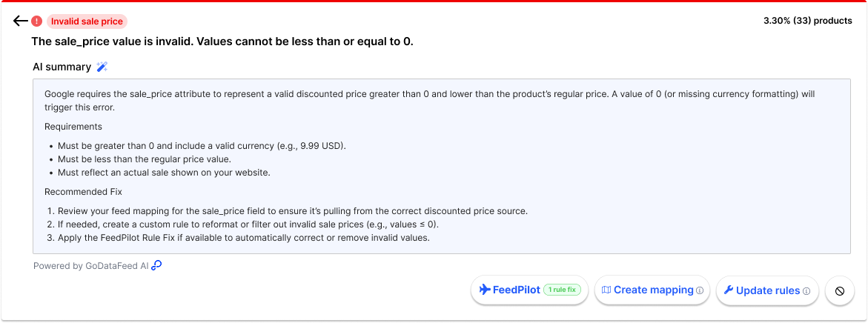Click the wrench icon on Update rules
The image size is (868, 323).
[728, 290]
